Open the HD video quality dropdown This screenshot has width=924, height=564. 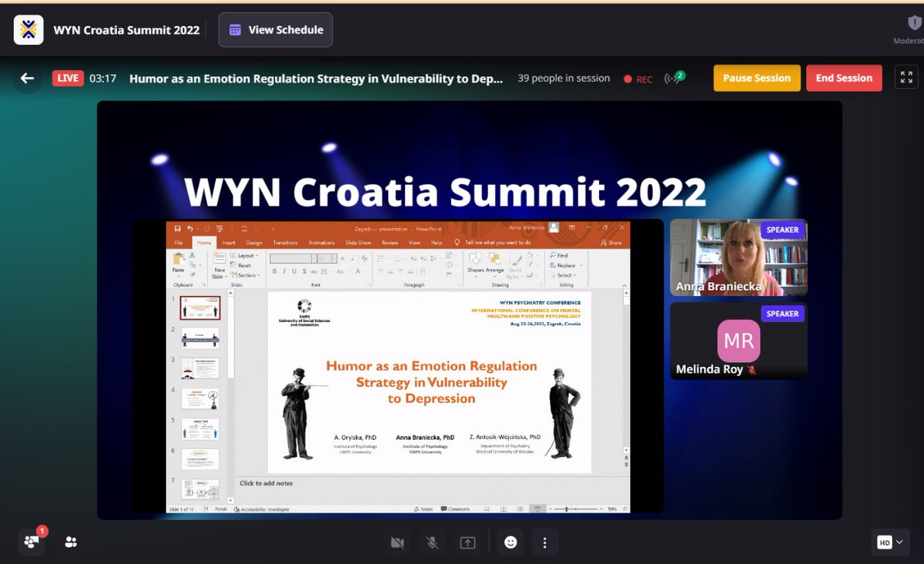(x=890, y=542)
